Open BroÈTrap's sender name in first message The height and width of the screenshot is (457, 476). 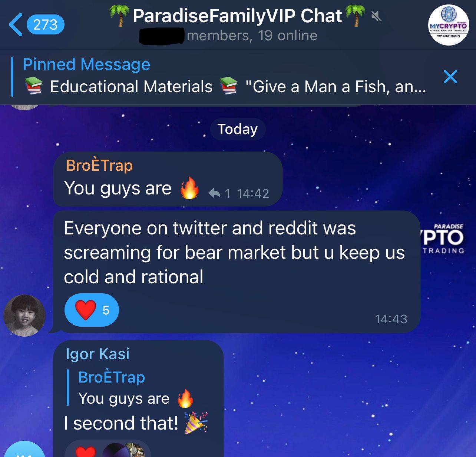tap(99, 165)
